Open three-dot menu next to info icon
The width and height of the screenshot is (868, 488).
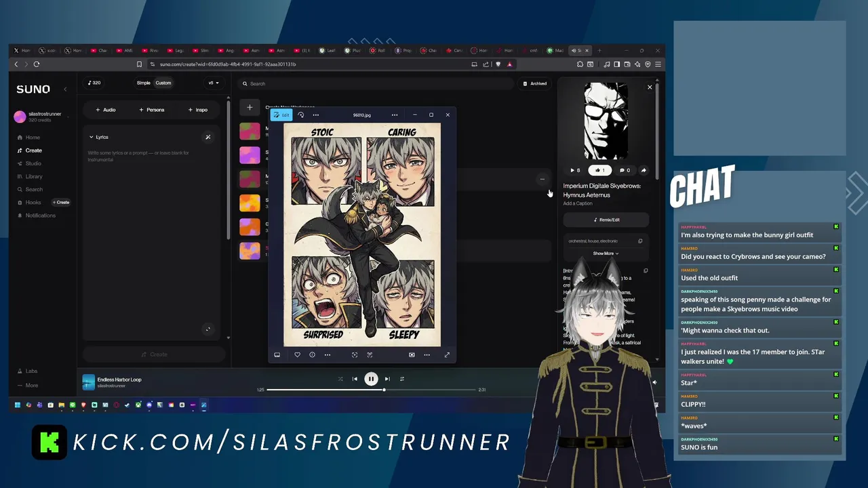(328, 354)
